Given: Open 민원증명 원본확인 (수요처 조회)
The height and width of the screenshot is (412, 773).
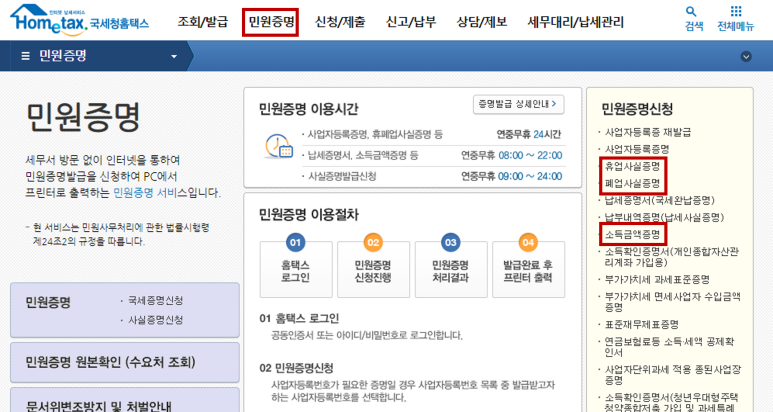Looking at the screenshot, I should click(x=125, y=362).
